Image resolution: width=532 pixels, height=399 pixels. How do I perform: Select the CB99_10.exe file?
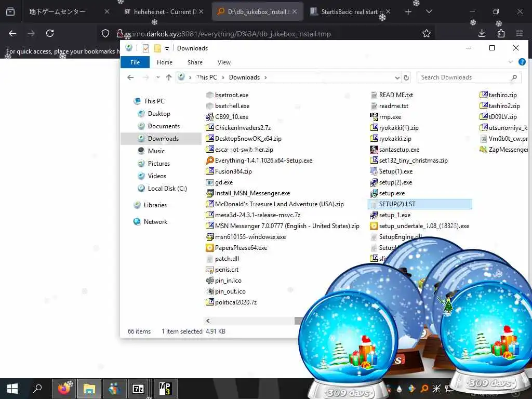point(228,117)
